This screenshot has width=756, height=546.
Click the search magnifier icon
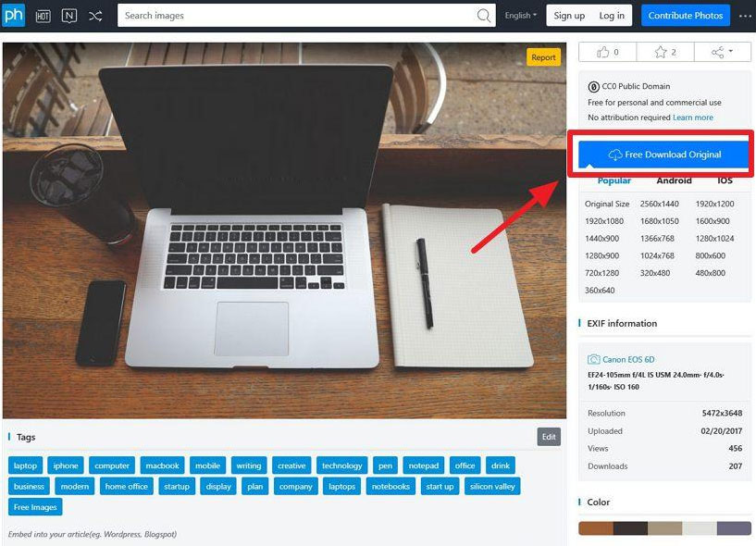(x=484, y=16)
